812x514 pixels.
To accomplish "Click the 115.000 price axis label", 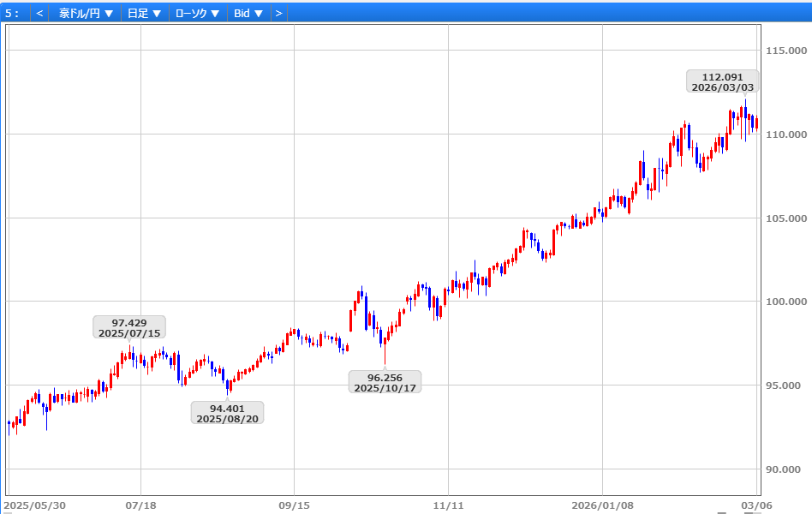I will pyautogui.click(x=785, y=51).
